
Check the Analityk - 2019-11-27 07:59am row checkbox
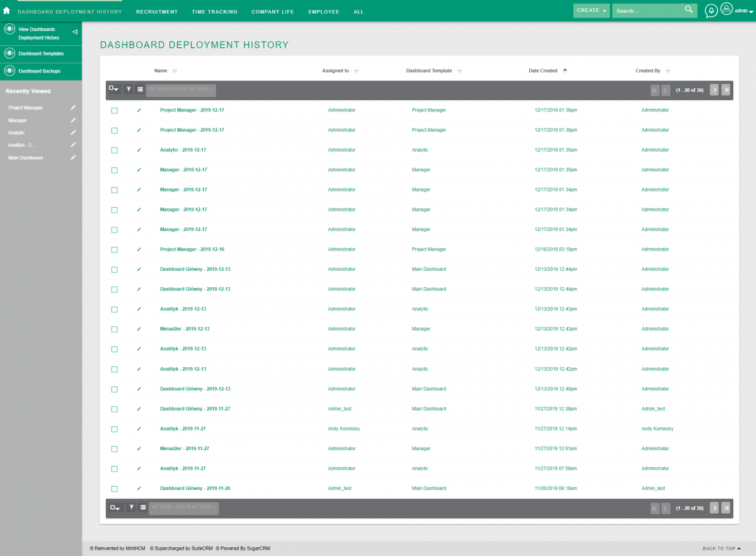(114, 468)
